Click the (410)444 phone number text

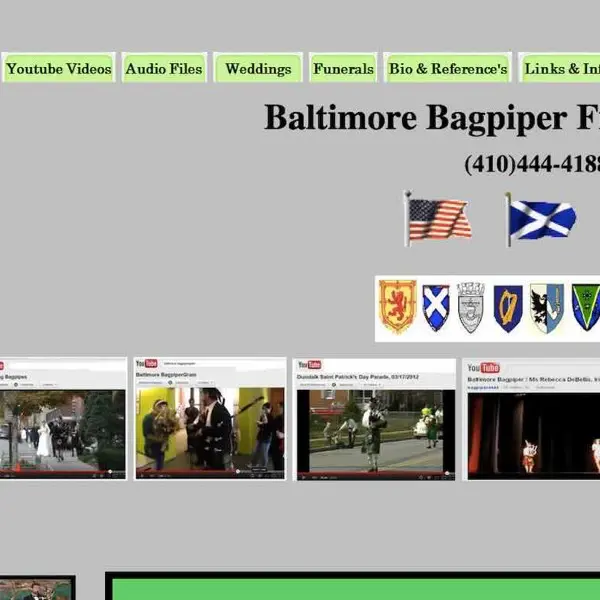[532, 164]
